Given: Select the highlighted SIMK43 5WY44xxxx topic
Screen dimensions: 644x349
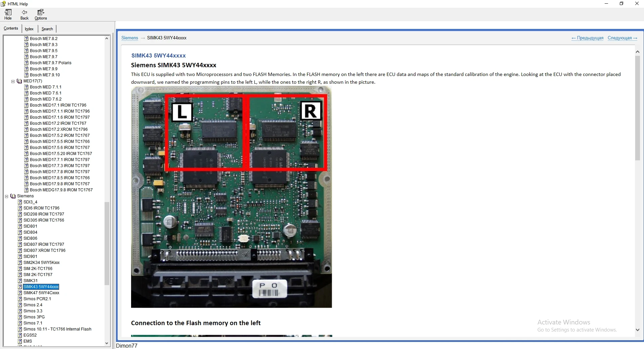Looking at the screenshot, I should tap(41, 287).
